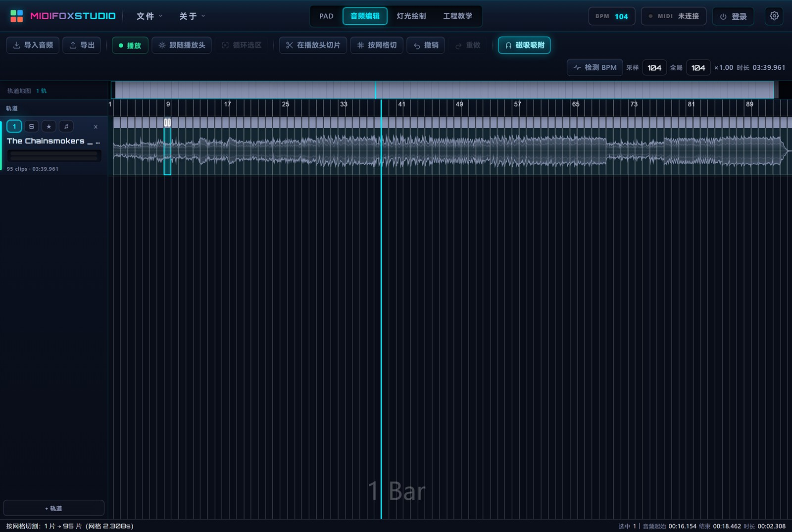792x532 pixels.
Task: Slice at playhead with 在播放头切片
Action: pos(313,45)
